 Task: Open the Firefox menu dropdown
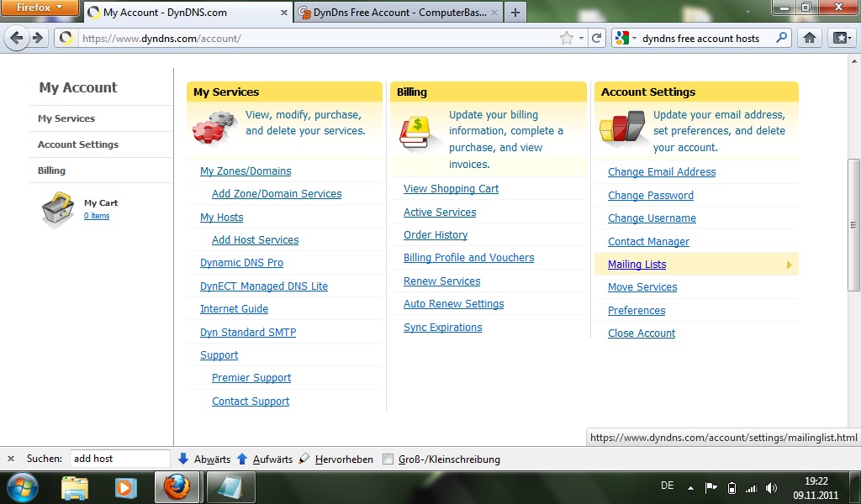tap(40, 8)
